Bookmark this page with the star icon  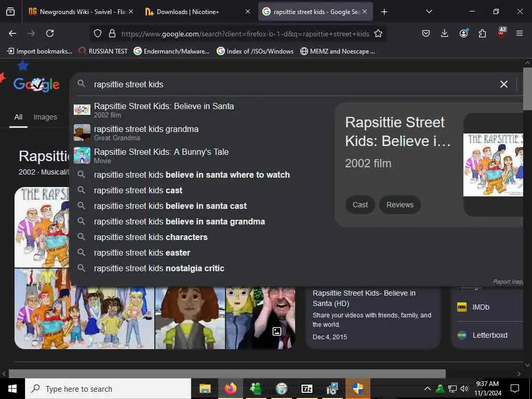pos(378,34)
